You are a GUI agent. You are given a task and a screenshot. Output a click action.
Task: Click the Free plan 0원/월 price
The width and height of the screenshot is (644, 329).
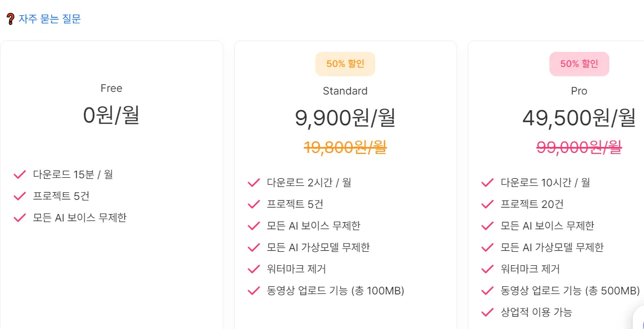click(111, 115)
